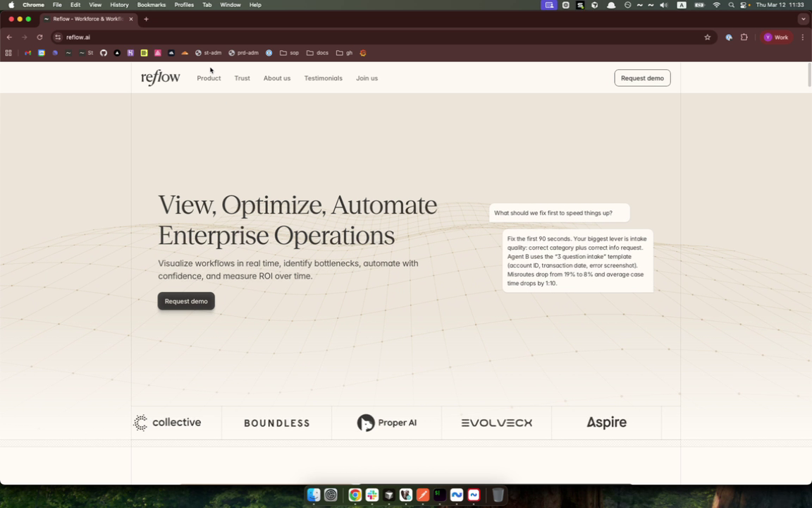The height and width of the screenshot is (508, 812).
Task: Click the chat question bubble about speeding up
Action: (x=559, y=213)
